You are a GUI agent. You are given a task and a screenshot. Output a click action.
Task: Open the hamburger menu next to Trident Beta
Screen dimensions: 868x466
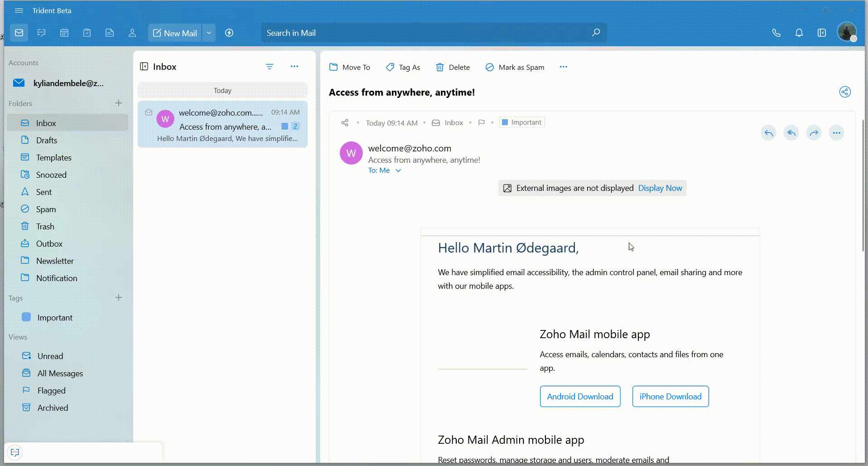coord(19,10)
